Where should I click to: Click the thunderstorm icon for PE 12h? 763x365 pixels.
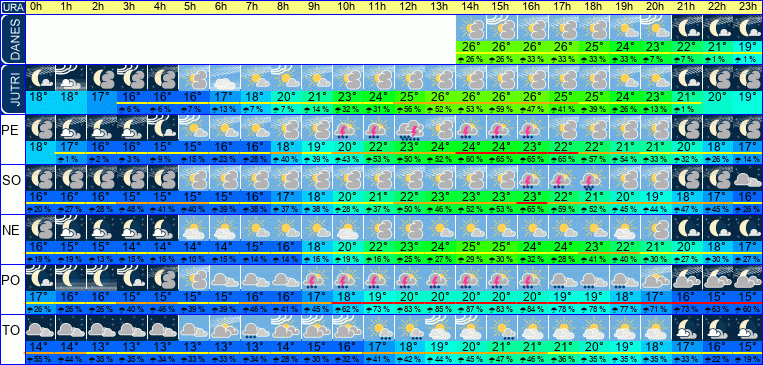410,128
